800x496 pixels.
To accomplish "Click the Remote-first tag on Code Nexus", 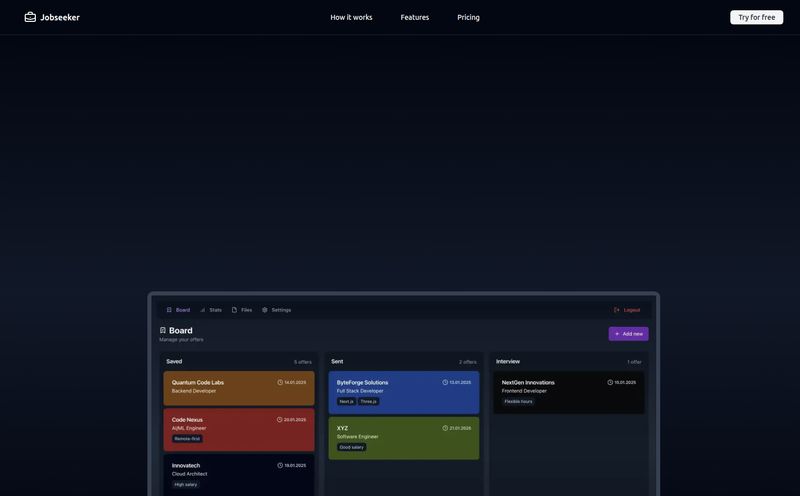I will click(x=187, y=438).
